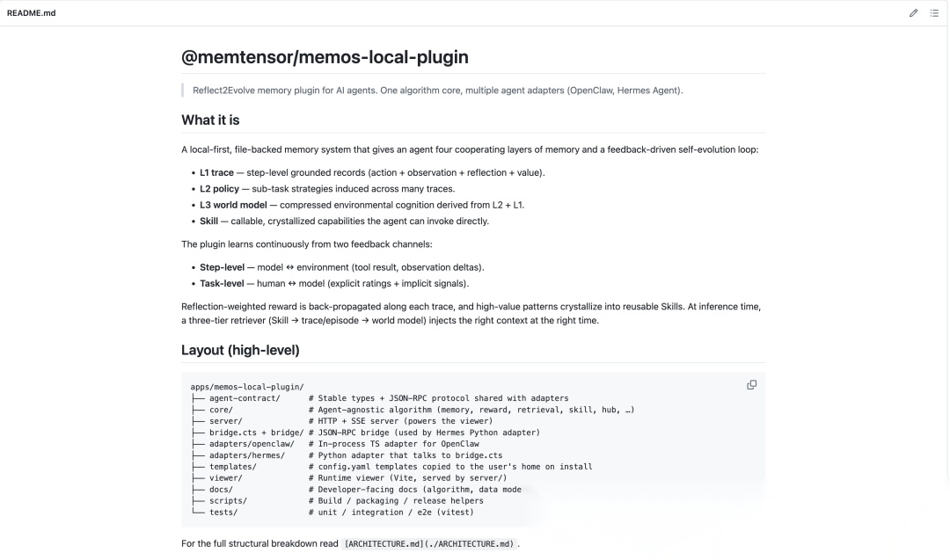The width and height of the screenshot is (950, 560).
Task: Click the bold "Skill" bullet term
Action: [209, 221]
